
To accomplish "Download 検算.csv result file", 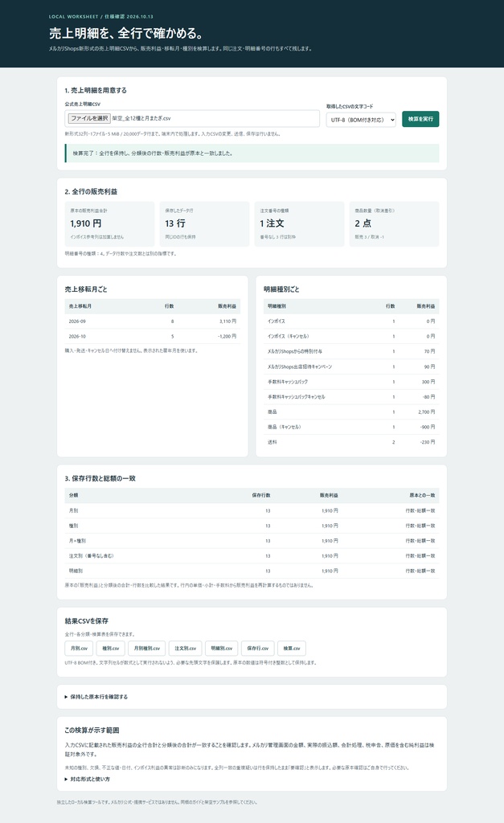I will pyautogui.click(x=291, y=649).
